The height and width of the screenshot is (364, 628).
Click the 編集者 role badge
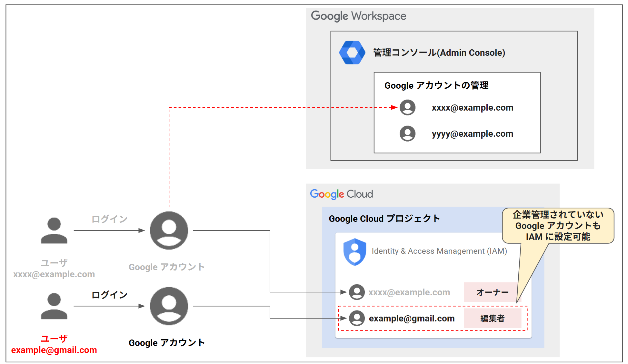[x=492, y=319]
